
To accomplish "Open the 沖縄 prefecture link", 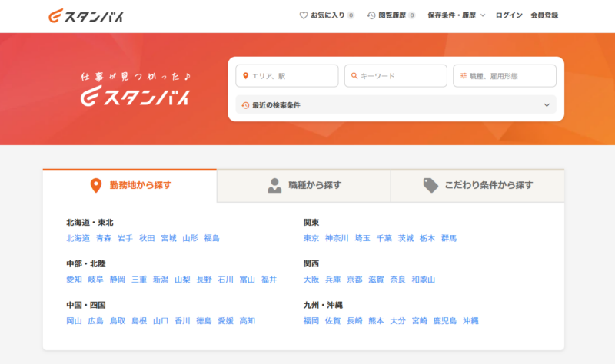I will [470, 321].
